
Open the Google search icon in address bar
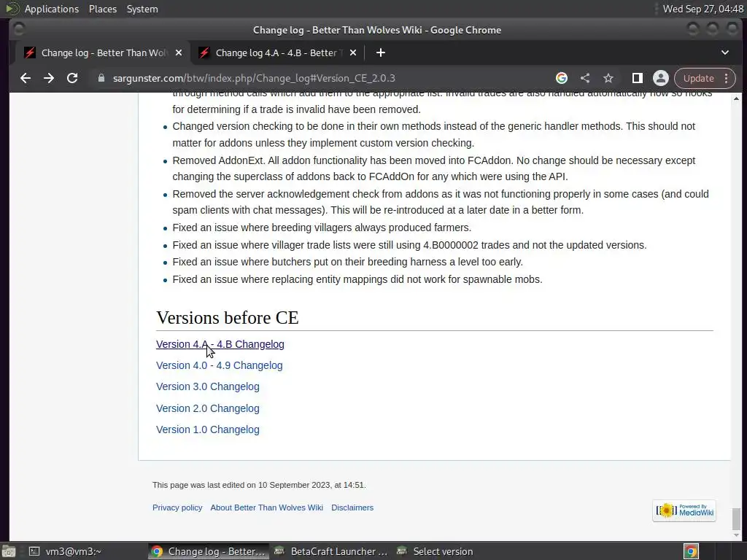(x=562, y=78)
